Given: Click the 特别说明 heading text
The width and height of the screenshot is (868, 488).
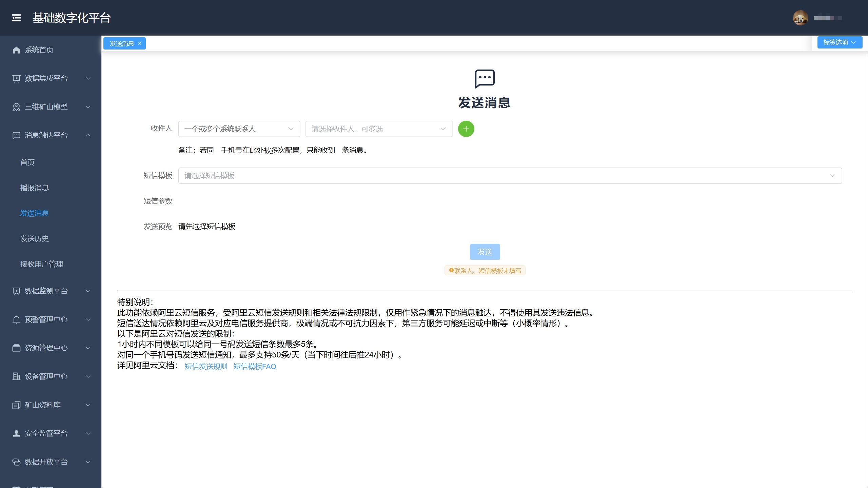Looking at the screenshot, I should [x=135, y=302].
